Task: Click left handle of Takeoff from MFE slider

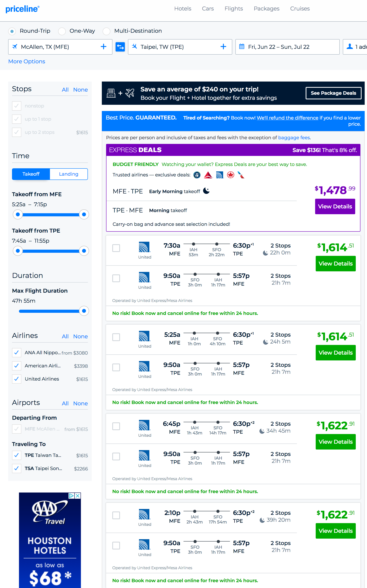Action: coord(18,214)
